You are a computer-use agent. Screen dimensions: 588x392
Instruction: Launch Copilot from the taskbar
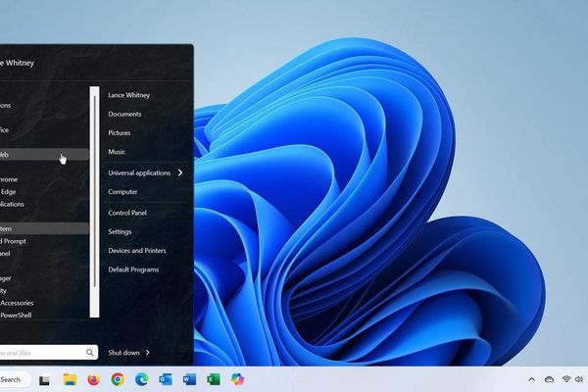click(x=237, y=379)
